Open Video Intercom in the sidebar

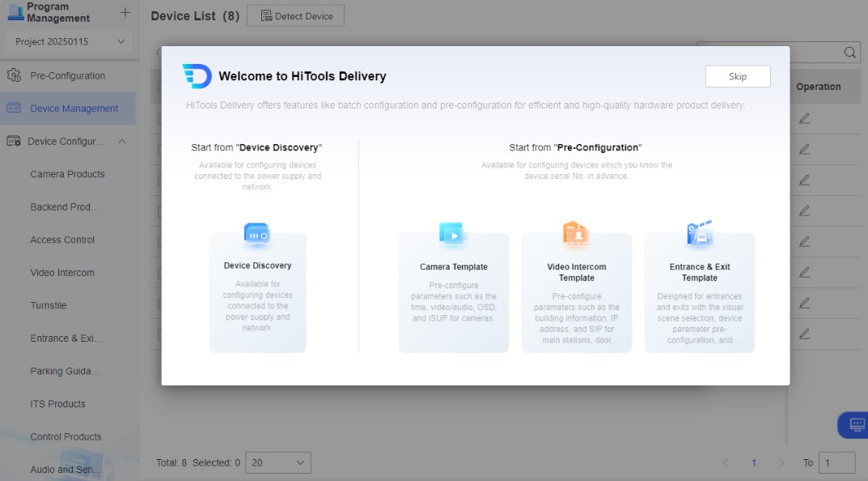click(62, 273)
